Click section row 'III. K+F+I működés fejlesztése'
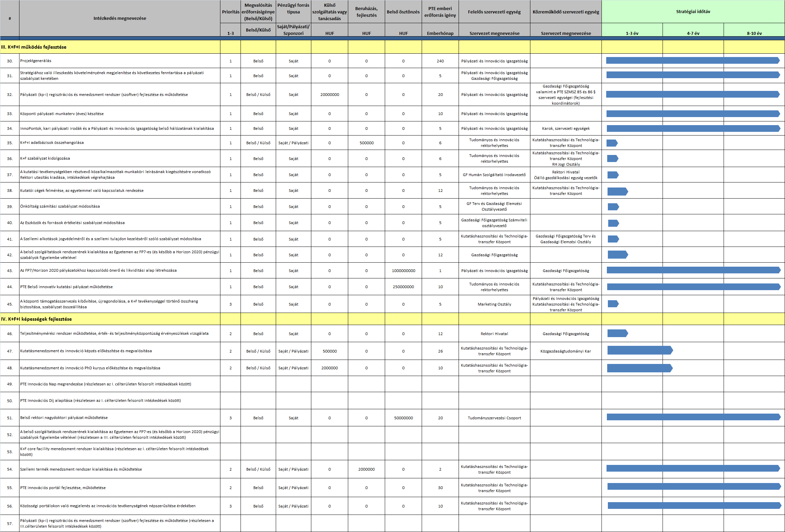Screen dimensions: 785x532 pos(110,47)
